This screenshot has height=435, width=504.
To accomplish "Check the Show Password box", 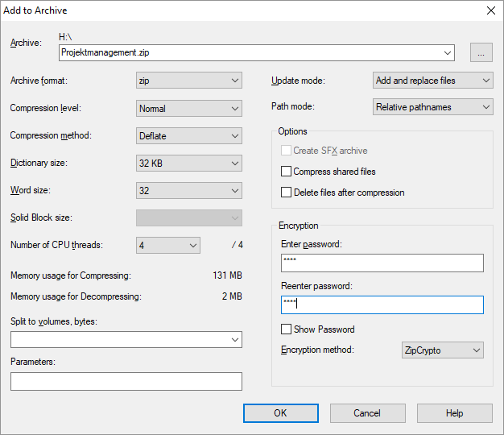I will [x=287, y=329].
